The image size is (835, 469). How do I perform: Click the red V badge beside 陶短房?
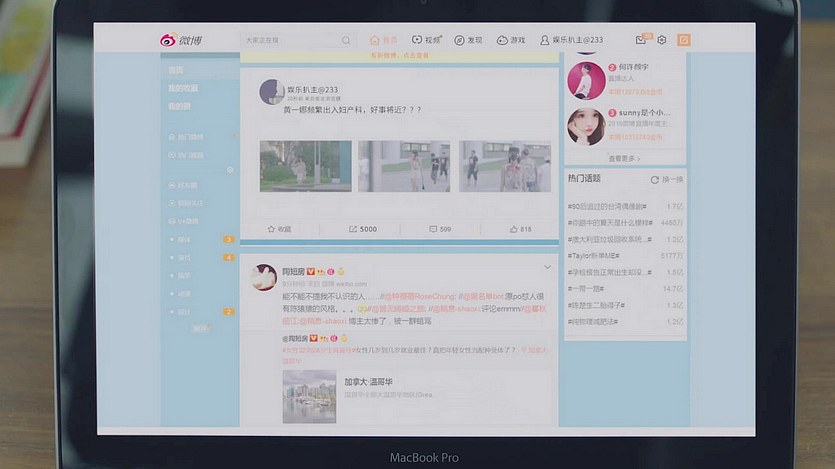click(310, 271)
